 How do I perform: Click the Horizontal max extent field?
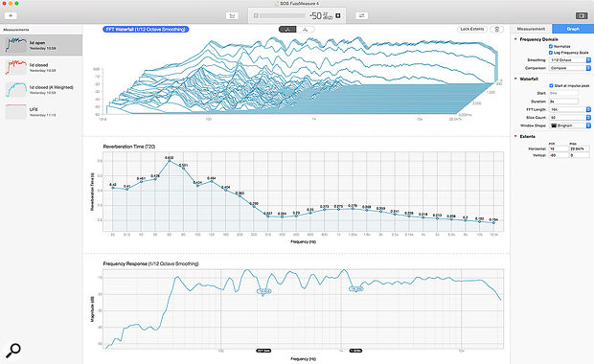[580, 148]
